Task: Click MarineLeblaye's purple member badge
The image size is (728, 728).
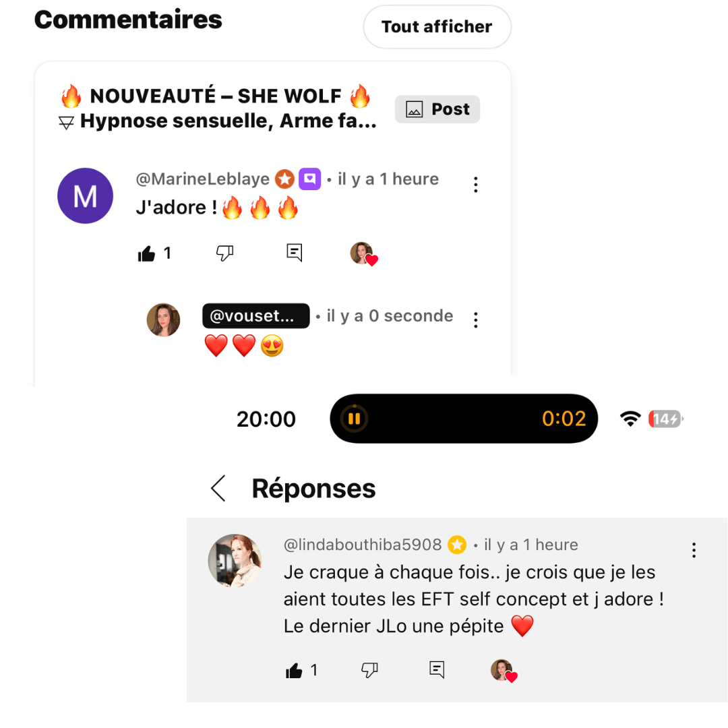Action: click(309, 179)
